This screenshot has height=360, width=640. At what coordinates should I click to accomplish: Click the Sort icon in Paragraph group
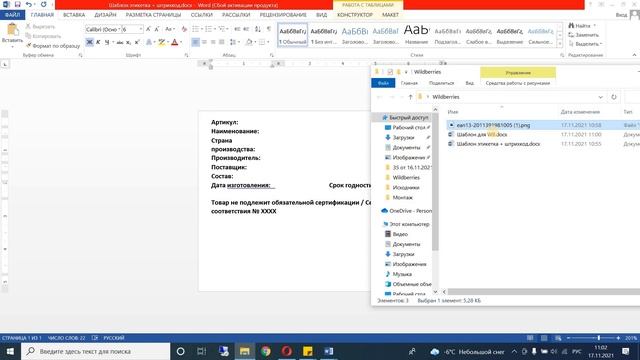point(258,29)
